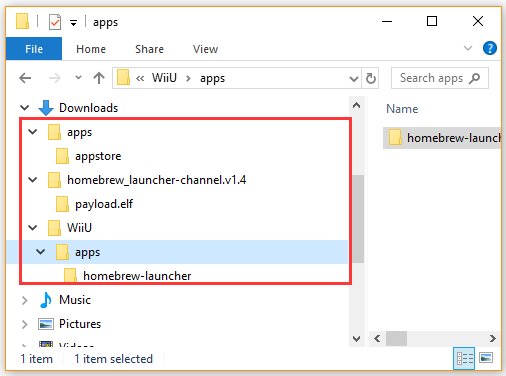Viewport: 506px width, 376px height.
Task: Collapse the Downloads tree node
Action: 24,108
